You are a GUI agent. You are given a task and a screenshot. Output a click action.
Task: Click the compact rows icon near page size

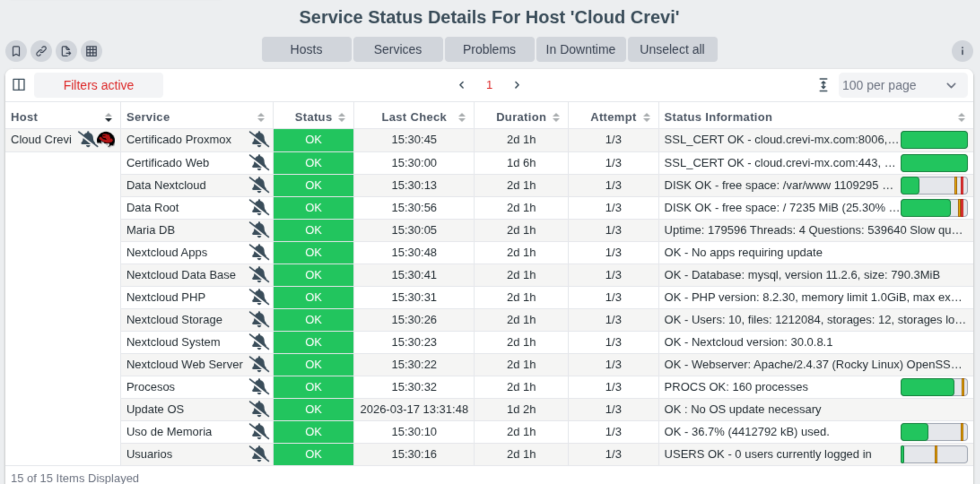(823, 85)
